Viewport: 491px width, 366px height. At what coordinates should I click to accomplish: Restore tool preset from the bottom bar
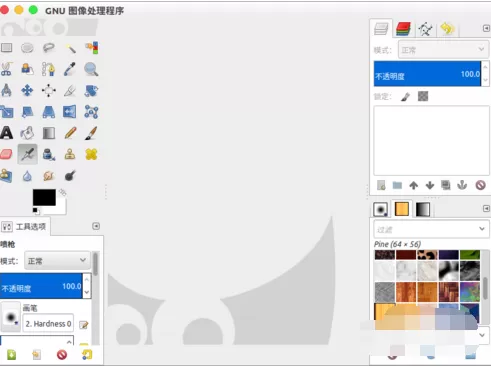click(36, 354)
